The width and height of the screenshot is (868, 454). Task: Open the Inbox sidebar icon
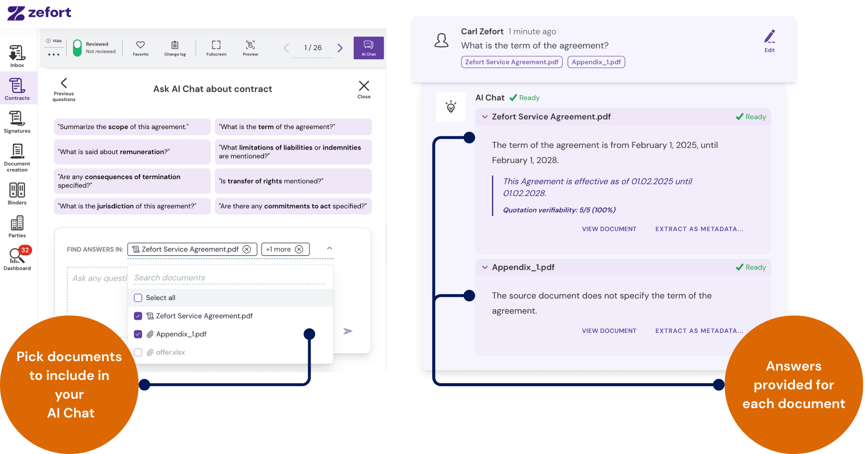coord(17,56)
